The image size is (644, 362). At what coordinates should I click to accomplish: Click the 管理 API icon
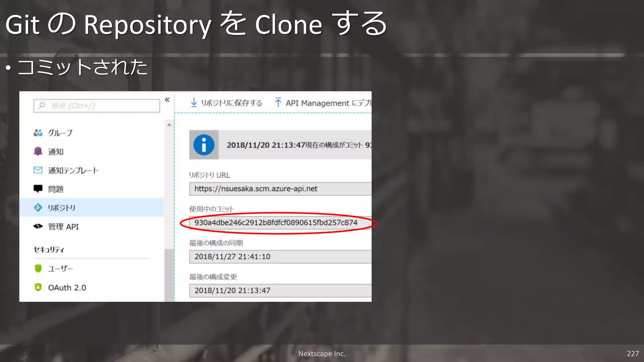38,226
